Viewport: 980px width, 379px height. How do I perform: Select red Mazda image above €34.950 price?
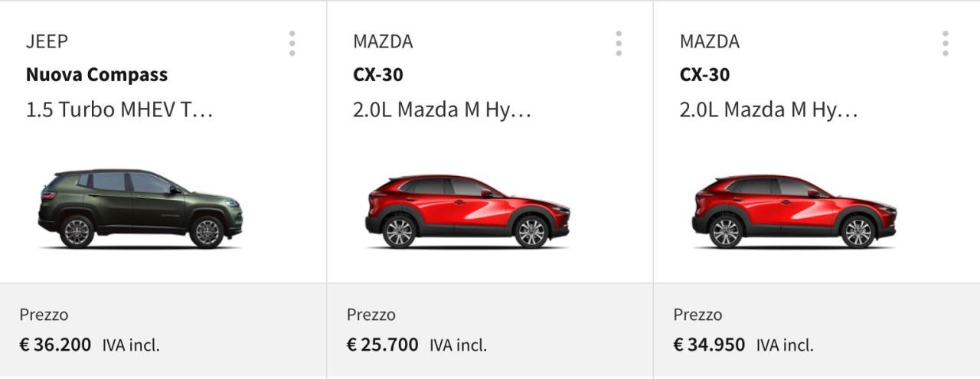coord(794,211)
